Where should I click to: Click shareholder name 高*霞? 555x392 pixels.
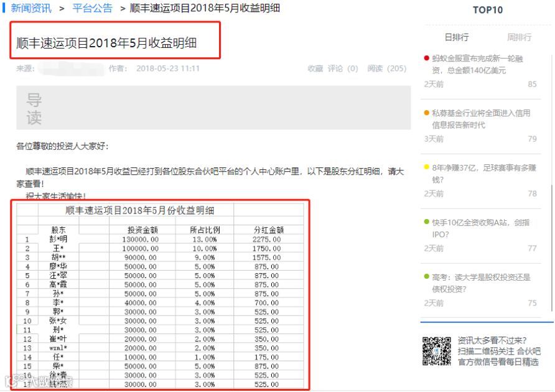58,284
